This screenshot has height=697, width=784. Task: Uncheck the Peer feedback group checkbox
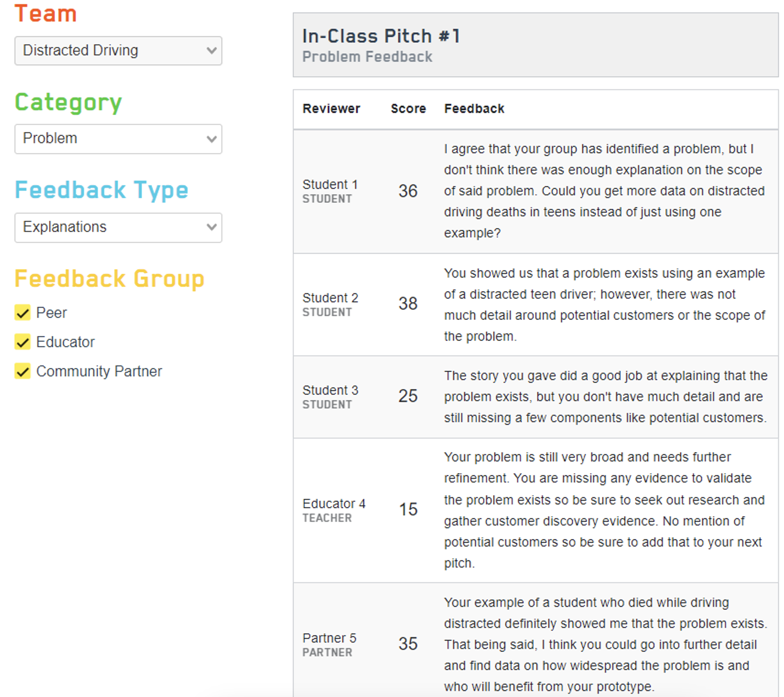(23, 312)
